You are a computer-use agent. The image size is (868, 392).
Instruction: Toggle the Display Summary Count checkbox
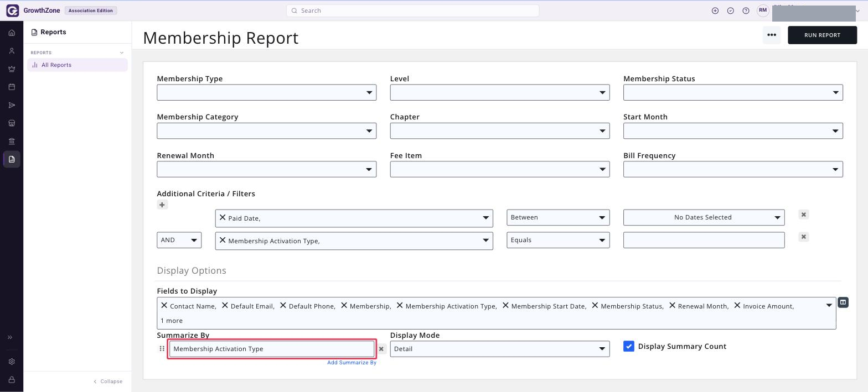tap(629, 346)
